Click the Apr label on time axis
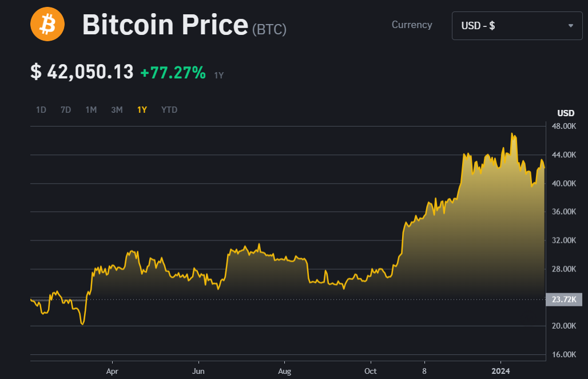Screen dimensions: 588x379 (112, 371)
